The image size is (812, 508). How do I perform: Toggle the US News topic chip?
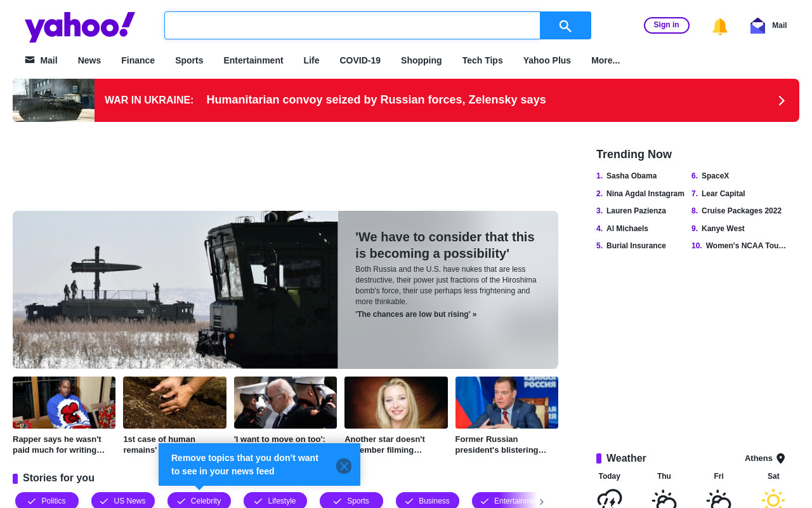[x=123, y=500]
